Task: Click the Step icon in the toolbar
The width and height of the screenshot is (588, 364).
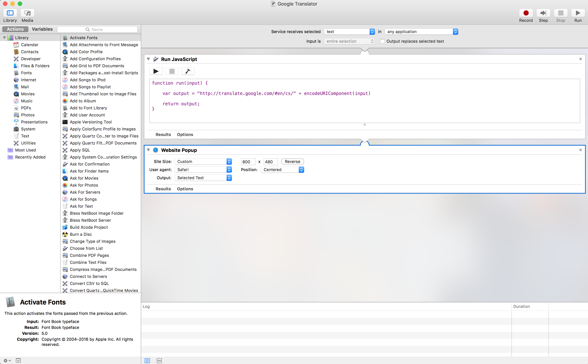Action: pyautogui.click(x=543, y=13)
